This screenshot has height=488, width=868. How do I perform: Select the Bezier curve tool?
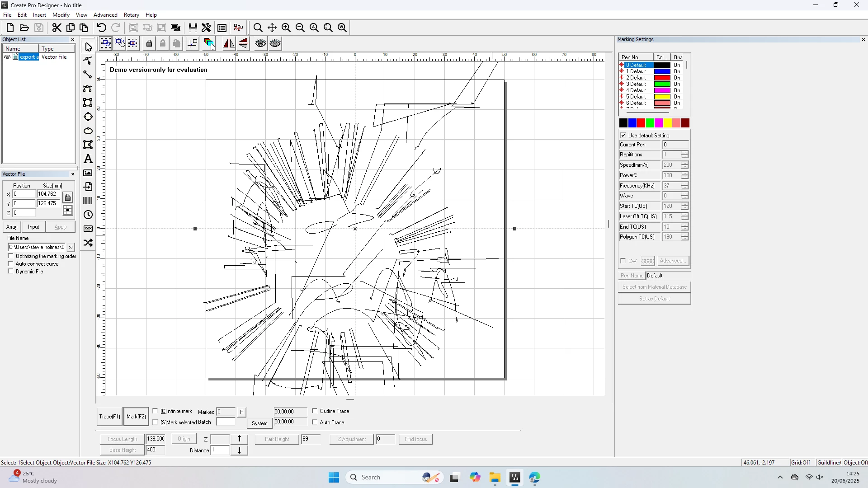coord(88,89)
